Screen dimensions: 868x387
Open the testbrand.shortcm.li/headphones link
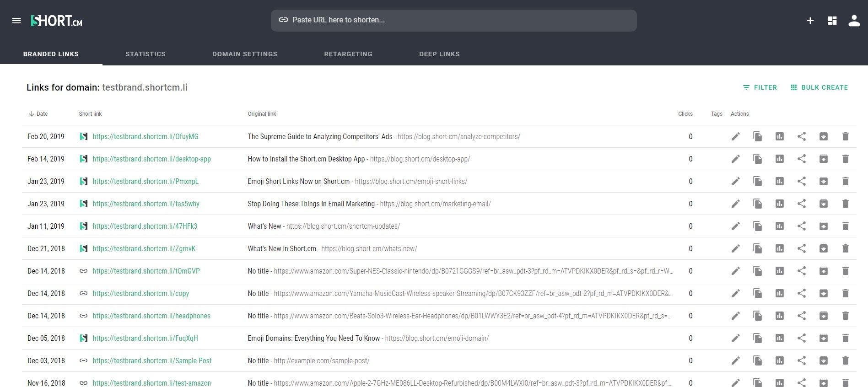pos(151,316)
